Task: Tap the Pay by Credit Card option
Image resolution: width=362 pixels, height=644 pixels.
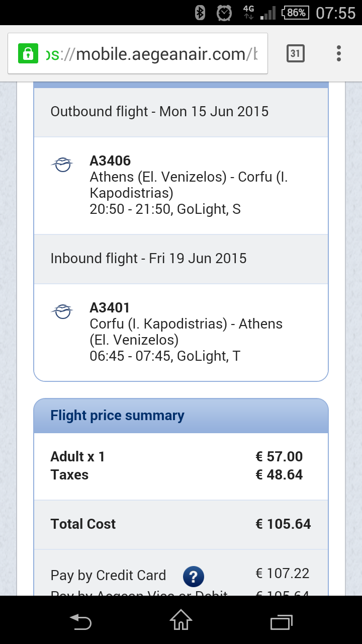Action: point(108,576)
